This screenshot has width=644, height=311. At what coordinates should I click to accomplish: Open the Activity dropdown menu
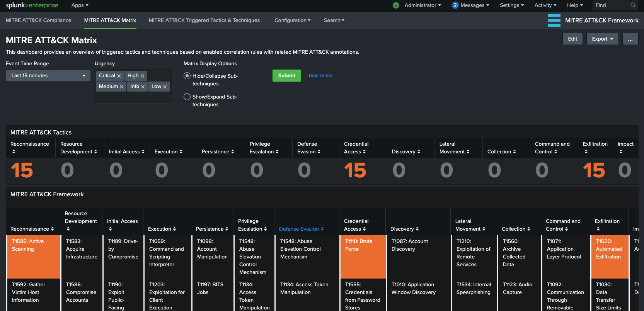click(x=545, y=5)
